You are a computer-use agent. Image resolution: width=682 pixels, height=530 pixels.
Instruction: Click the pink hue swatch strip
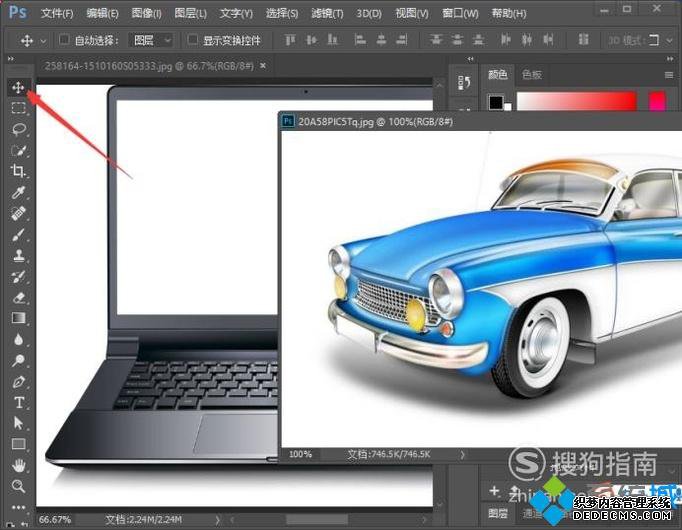click(x=657, y=101)
